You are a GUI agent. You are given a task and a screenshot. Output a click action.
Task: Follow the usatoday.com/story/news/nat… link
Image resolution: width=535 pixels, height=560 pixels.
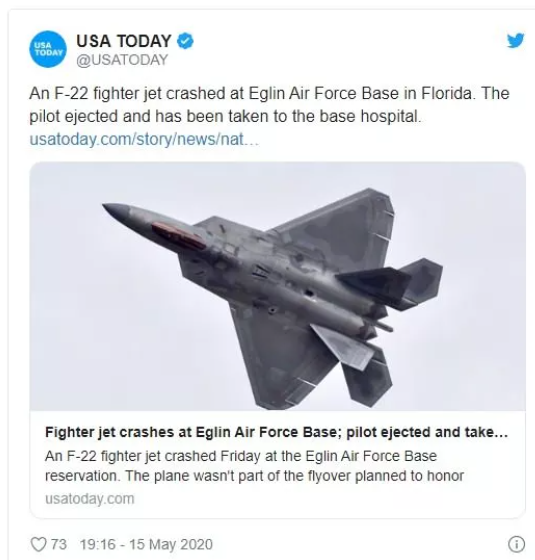click(x=144, y=139)
